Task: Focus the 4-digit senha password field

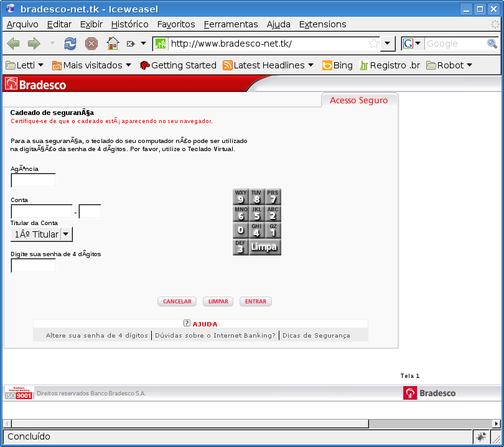Action: point(33,265)
